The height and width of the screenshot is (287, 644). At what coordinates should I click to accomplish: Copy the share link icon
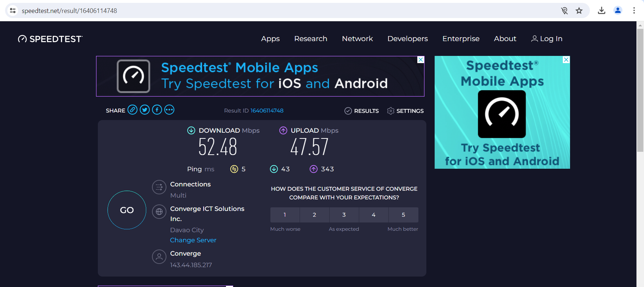click(x=132, y=110)
